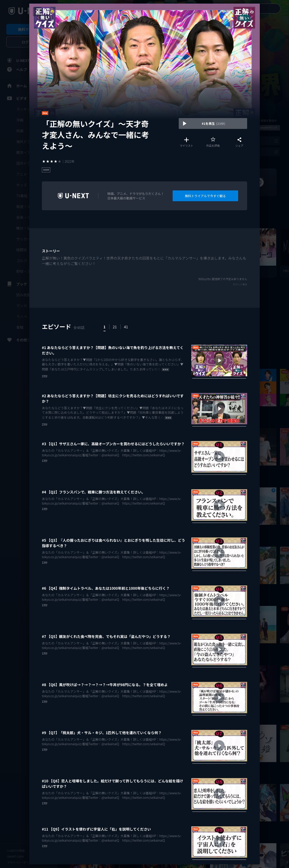Click the ヘルプ question-mark icon in sidebar
The width and height of the screenshot is (289, 868).
(x=9, y=69)
